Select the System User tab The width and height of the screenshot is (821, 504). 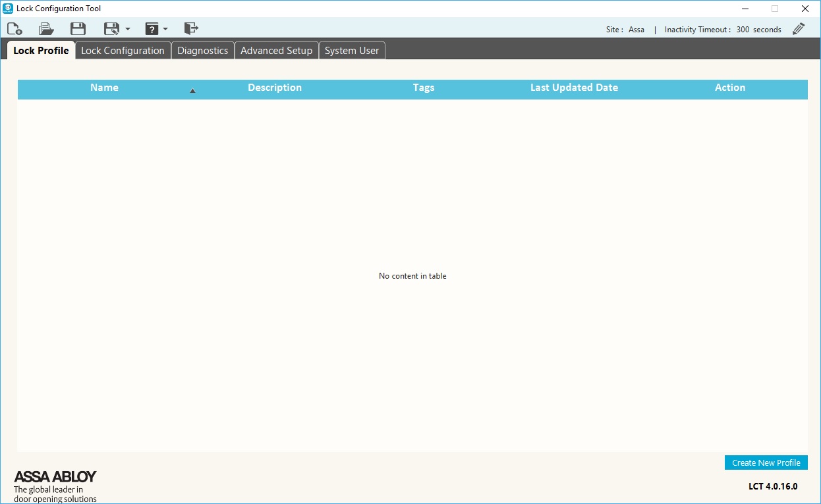point(352,51)
